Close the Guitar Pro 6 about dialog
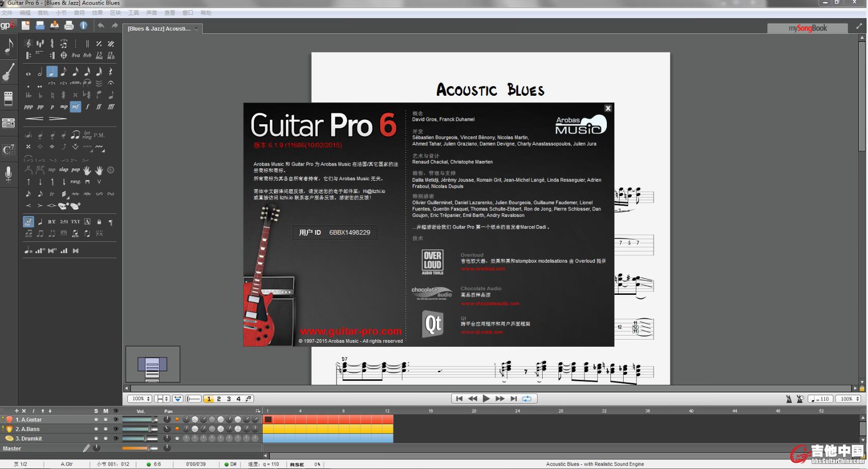Image resolution: width=868 pixels, height=469 pixels. (608, 108)
